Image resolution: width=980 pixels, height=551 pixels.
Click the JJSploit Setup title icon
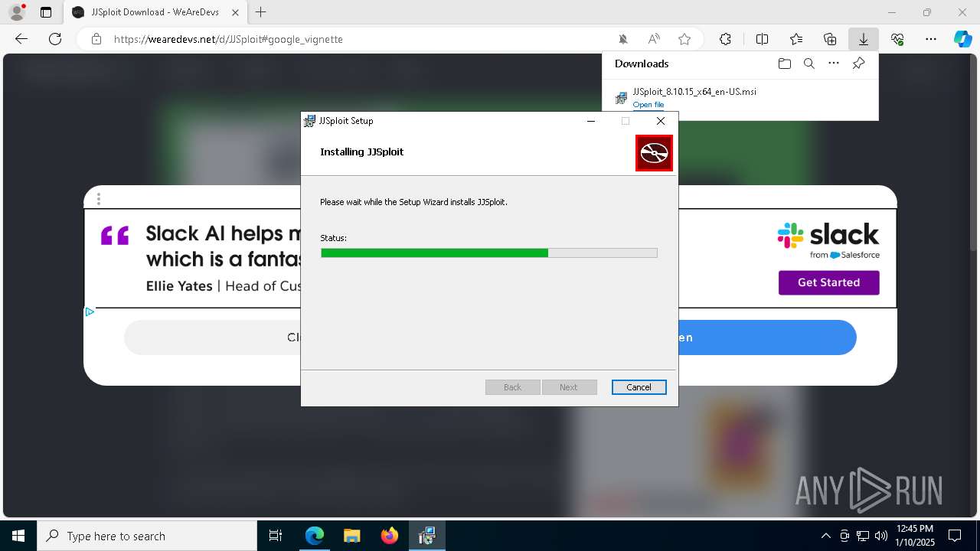pos(309,121)
